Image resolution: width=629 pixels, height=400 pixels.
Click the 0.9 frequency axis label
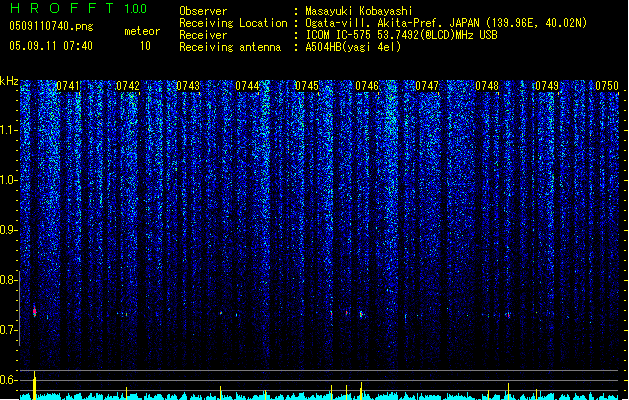8,230
